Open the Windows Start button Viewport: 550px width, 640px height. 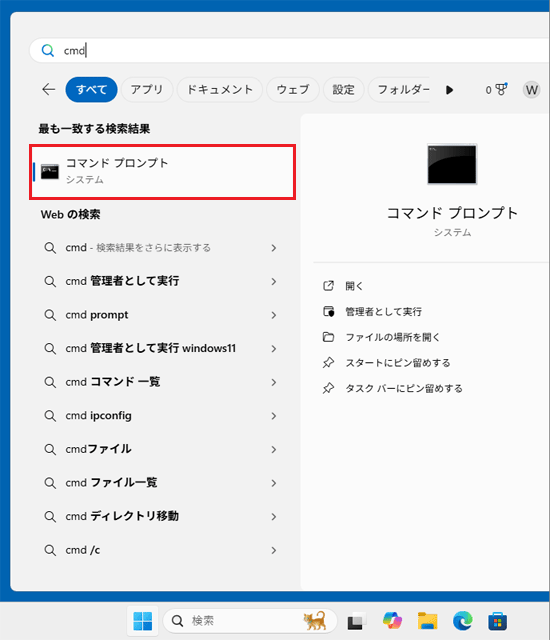tap(143, 621)
